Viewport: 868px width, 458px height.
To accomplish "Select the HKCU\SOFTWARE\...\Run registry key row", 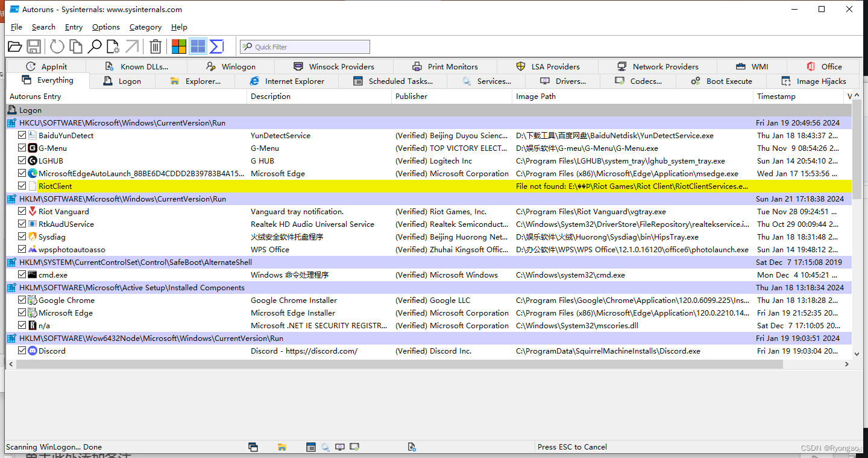I will 429,123.
